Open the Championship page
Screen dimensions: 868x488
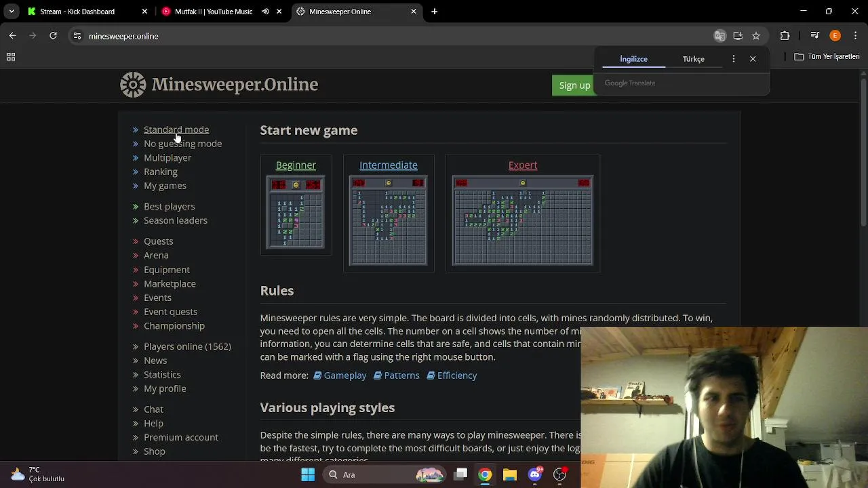[174, 326]
